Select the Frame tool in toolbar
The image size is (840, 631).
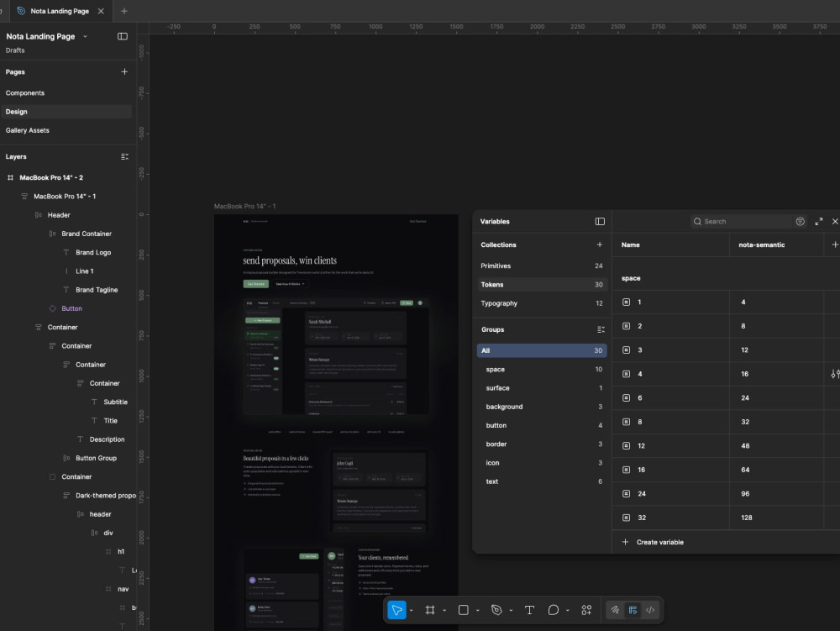point(429,609)
